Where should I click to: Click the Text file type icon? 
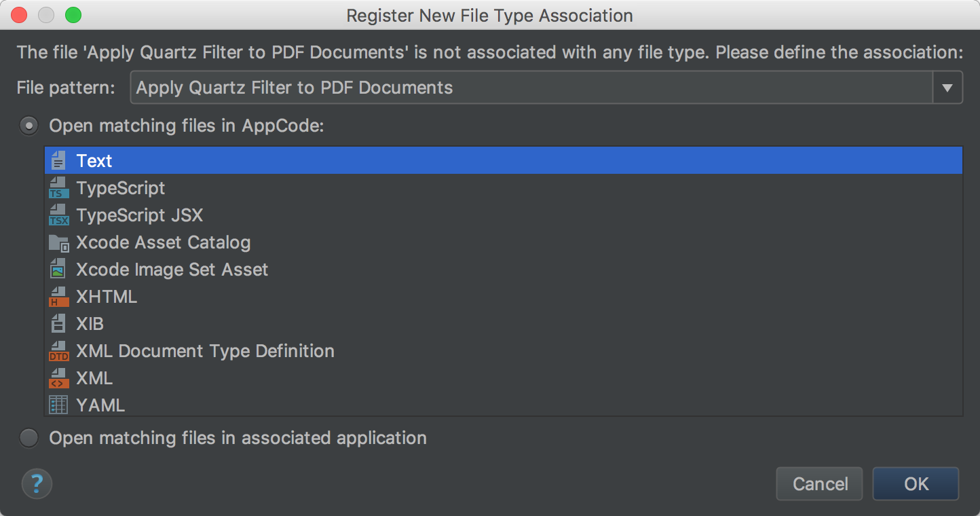click(59, 161)
